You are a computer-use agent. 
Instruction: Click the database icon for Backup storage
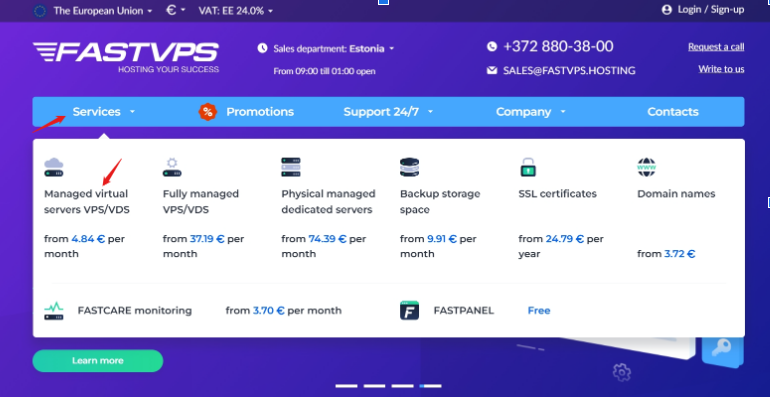[x=410, y=168]
